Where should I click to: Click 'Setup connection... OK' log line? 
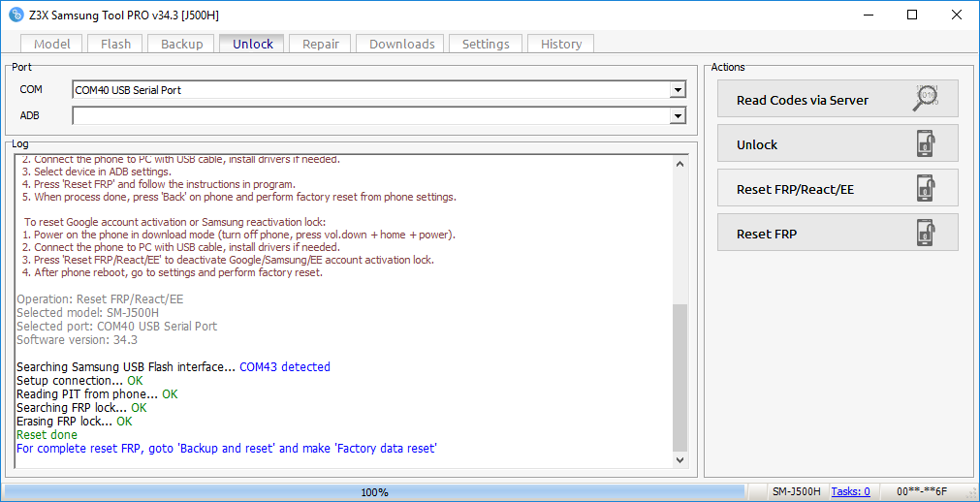pyautogui.click(x=79, y=381)
